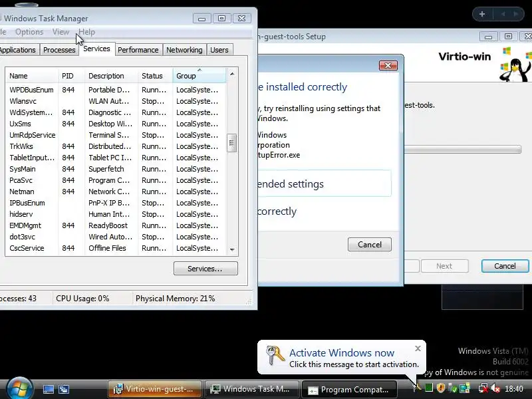Select the Wlansvc service row
Viewport: 532px width, 399px height.
[115, 101]
